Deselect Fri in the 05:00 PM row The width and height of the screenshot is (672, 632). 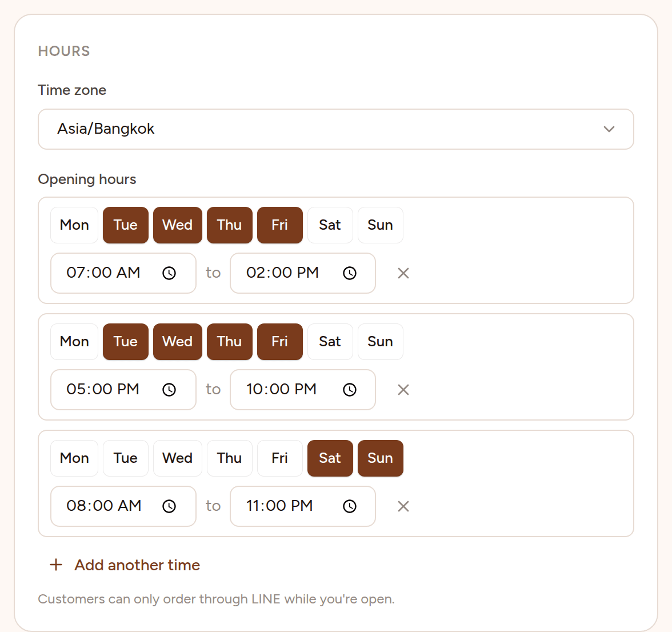280,342
